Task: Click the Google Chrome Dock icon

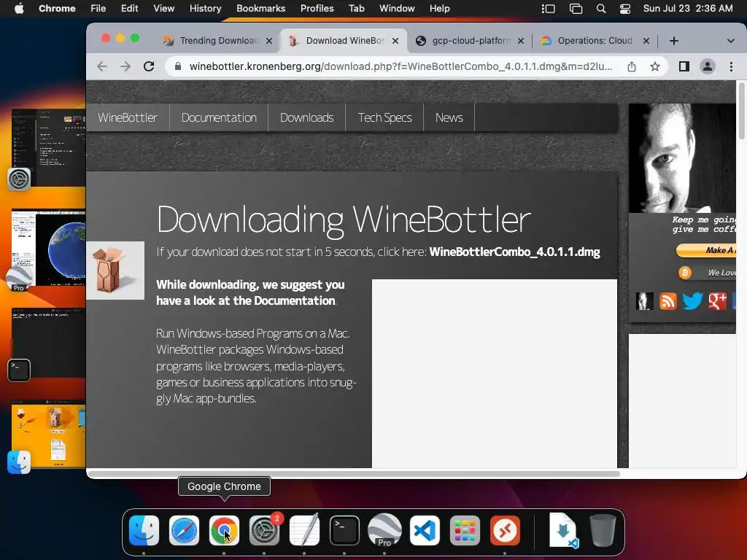Action: pyautogui.click(x=224, y=531)
